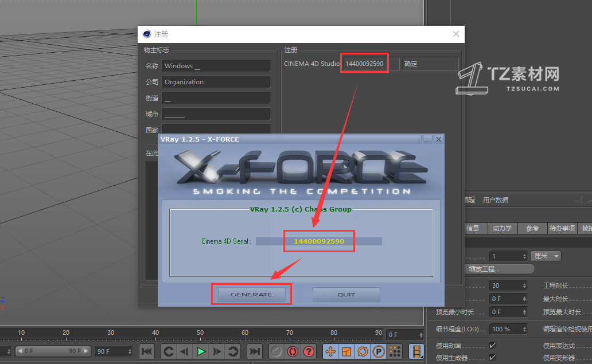Jump to next keyframe icon
The width and height of the screenshot is (592, 364).
pyautogui.click(x=233, y=351)
